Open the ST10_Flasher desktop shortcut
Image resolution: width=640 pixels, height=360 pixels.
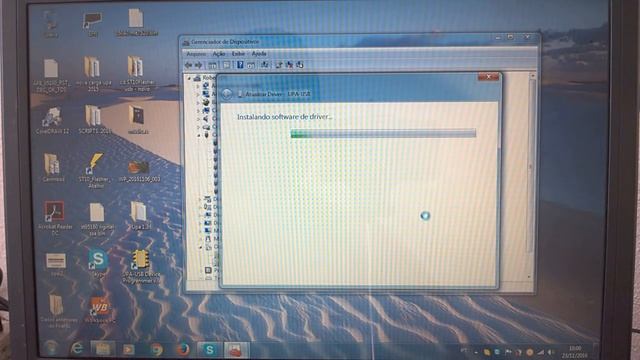tap(94, 170)
